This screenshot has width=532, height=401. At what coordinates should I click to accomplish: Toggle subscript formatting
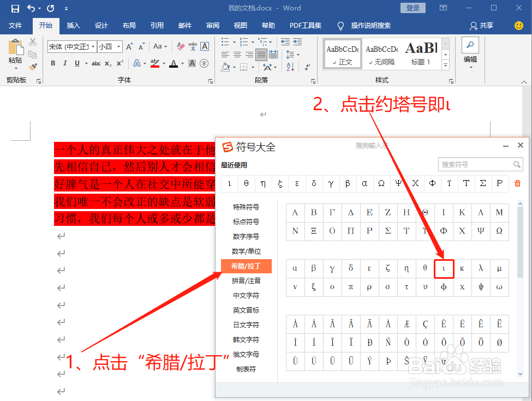point(108,63)
